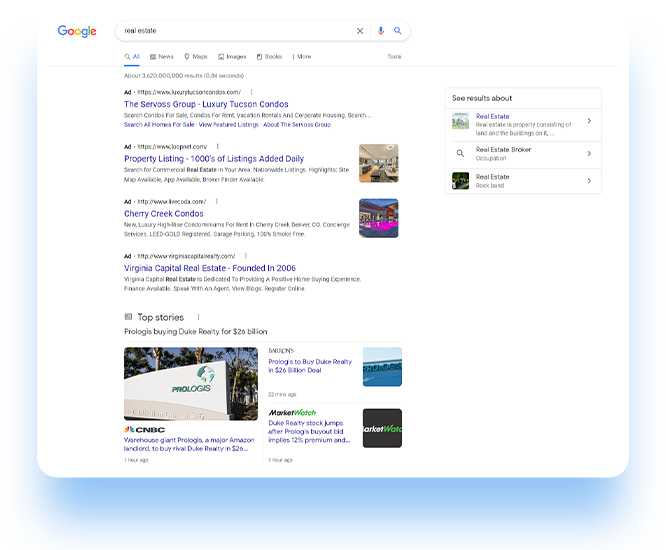Click the Real Estate rock band thumbnail
The image size is (666, 550).
point(460,181)
